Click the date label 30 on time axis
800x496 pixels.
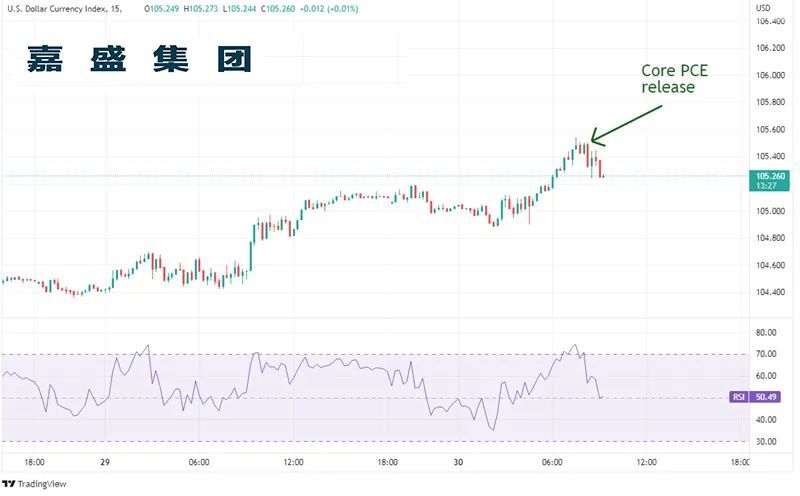coord(458,462)
